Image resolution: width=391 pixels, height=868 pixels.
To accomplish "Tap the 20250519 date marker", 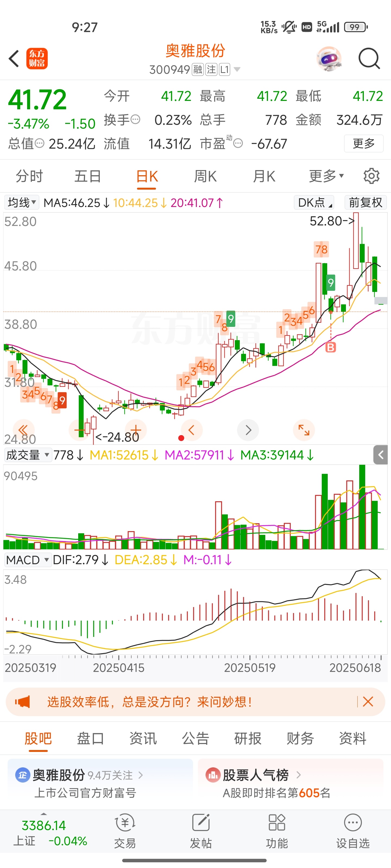I will (x=250, y=668).
